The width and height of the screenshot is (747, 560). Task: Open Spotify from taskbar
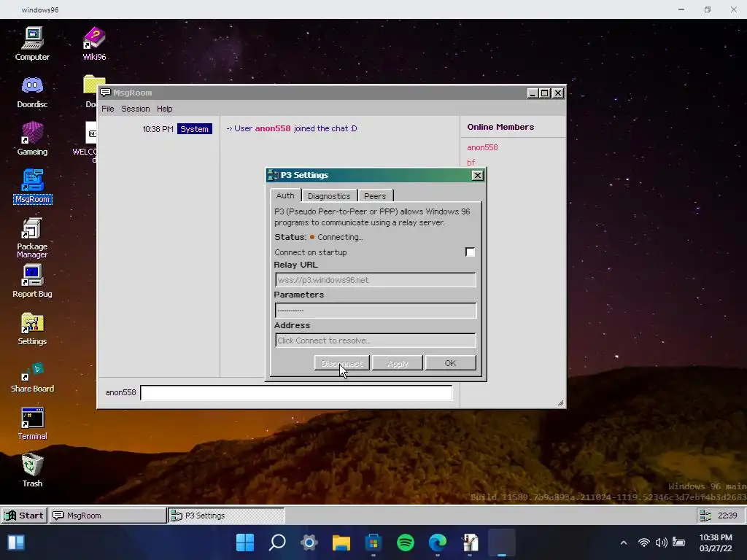pos(406,542)
